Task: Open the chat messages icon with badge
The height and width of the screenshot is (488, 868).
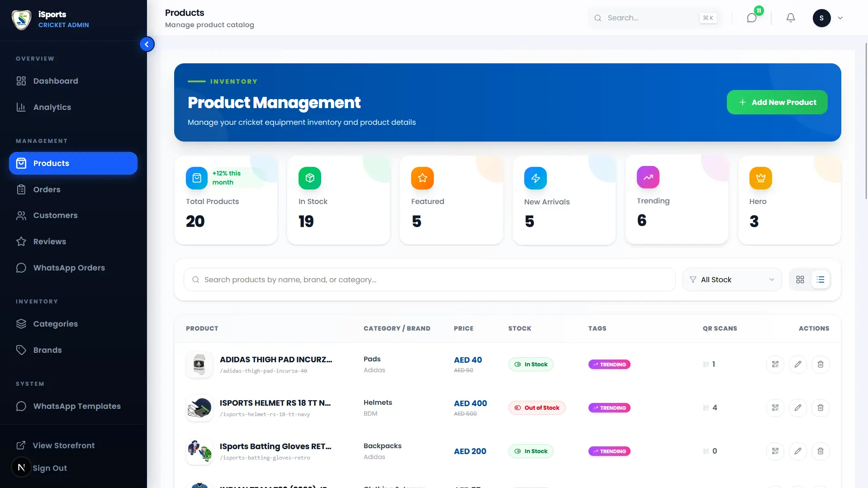Action: click(x=752, y=18)
